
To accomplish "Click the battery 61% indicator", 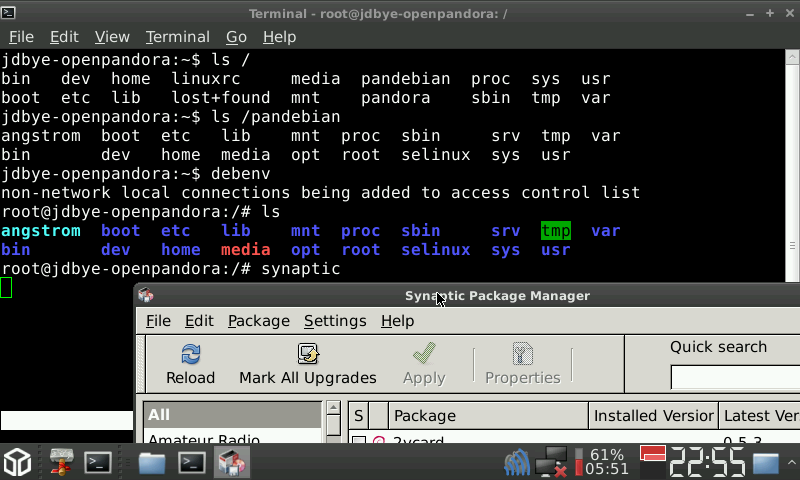I will (x=606, y=461).
